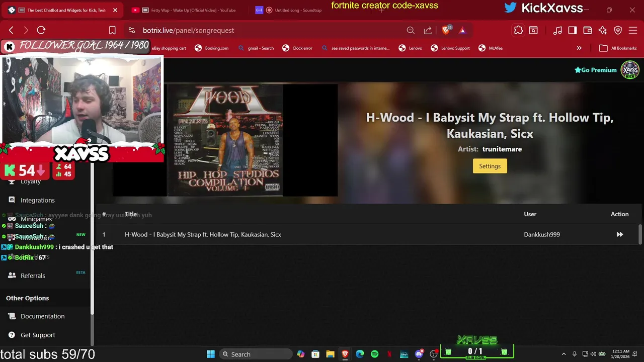This screenshot has width=644, height=362.
Task: Open the Leo AI sparkle icon
Action: [x=603, y=30]
